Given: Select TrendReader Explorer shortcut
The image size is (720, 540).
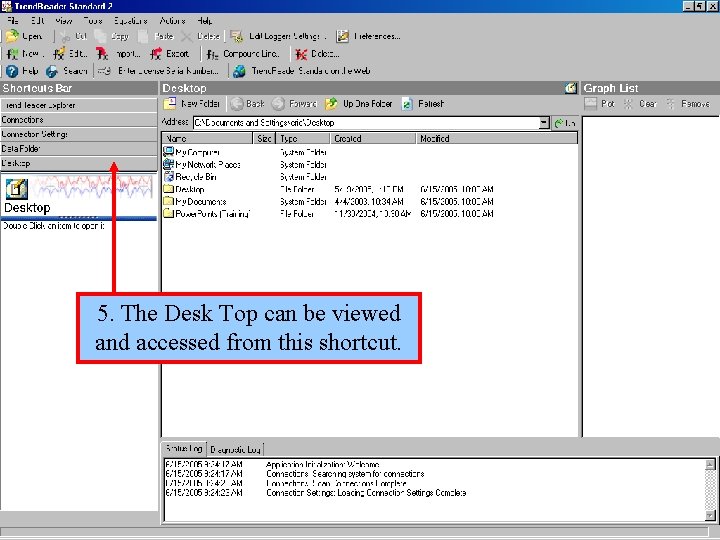Looking at the screenshot, I should (x=79, y=105).
